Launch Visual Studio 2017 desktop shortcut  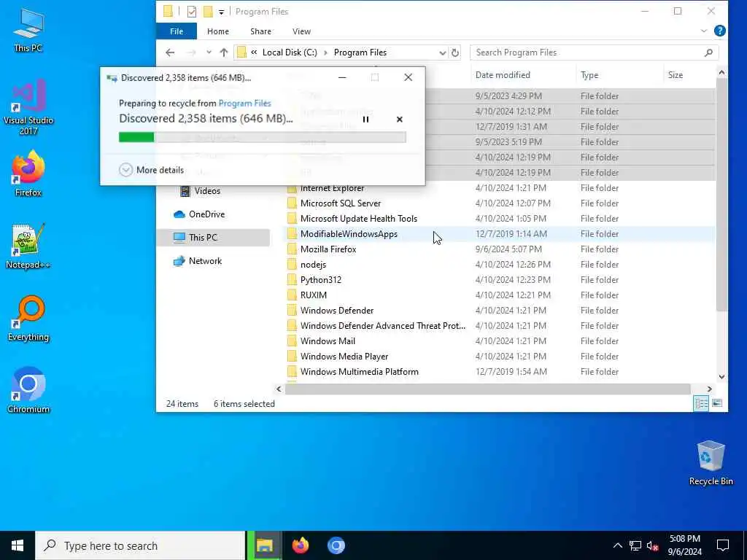[28, 108]
